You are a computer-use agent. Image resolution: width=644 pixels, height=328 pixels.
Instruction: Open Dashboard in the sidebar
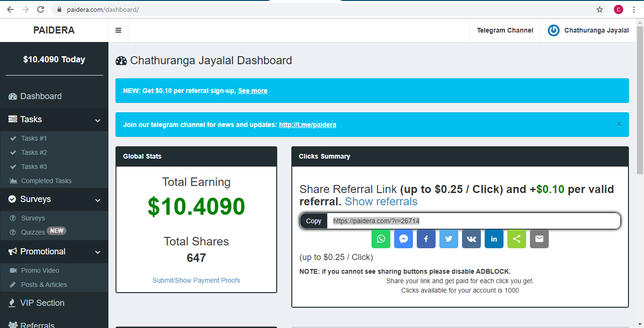pyautogui.click(x=54, y=96)
